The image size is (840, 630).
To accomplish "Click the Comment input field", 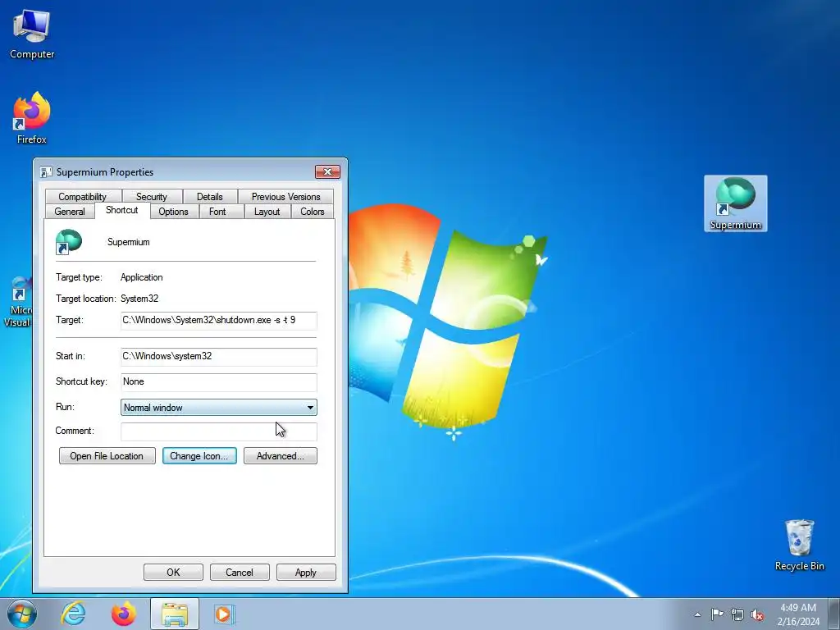I will click(218, 431).
